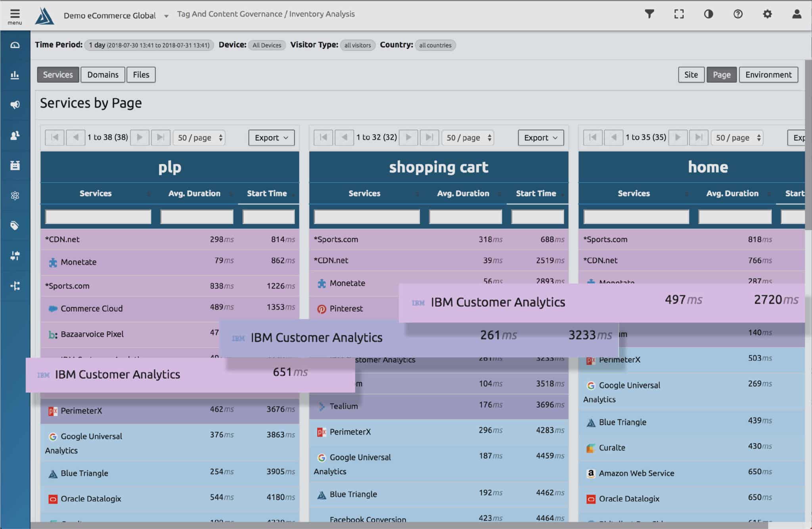
Task: Focus home Services filter input
Action: point(636,217)
